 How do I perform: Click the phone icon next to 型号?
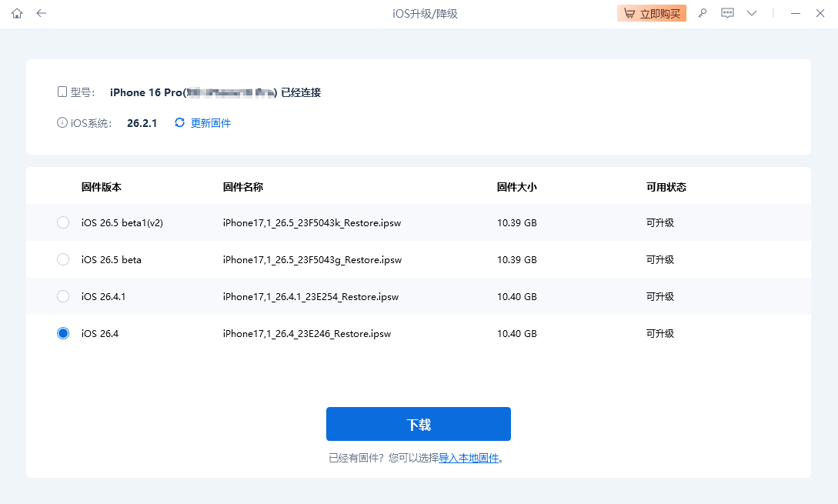[x=62, y=91]
